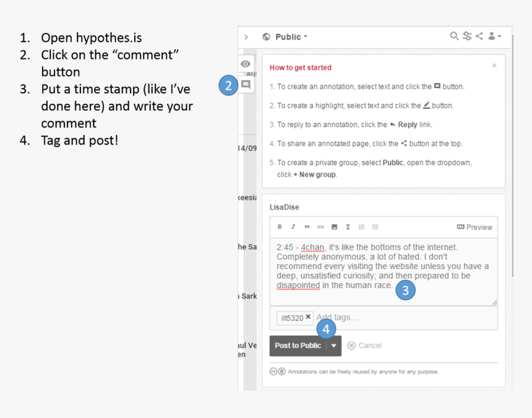Apply italic formatting in the editor
The image size is (532, 418).
pos(293,227)
